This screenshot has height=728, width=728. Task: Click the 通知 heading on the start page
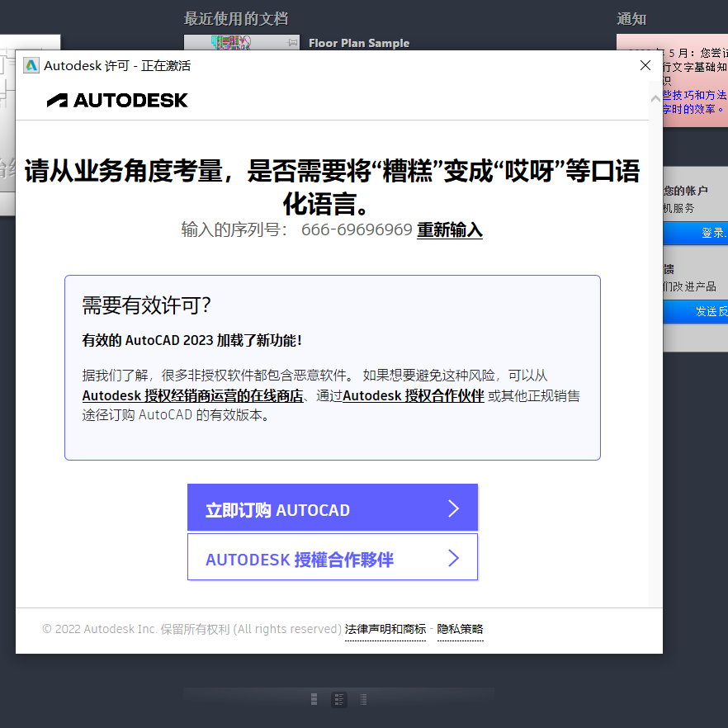pyautogui.click(x=631, y=19)
